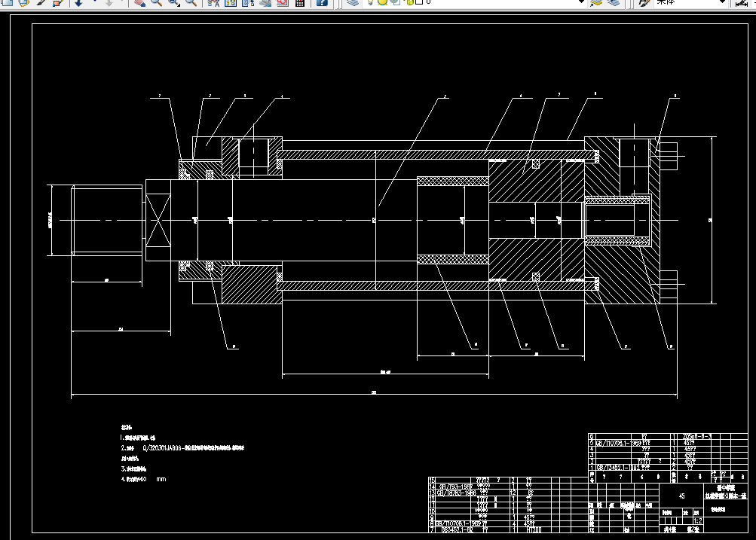Open the Layer Properties Manager icon
The width and height of the screenshot is (756, 540).
353,2
